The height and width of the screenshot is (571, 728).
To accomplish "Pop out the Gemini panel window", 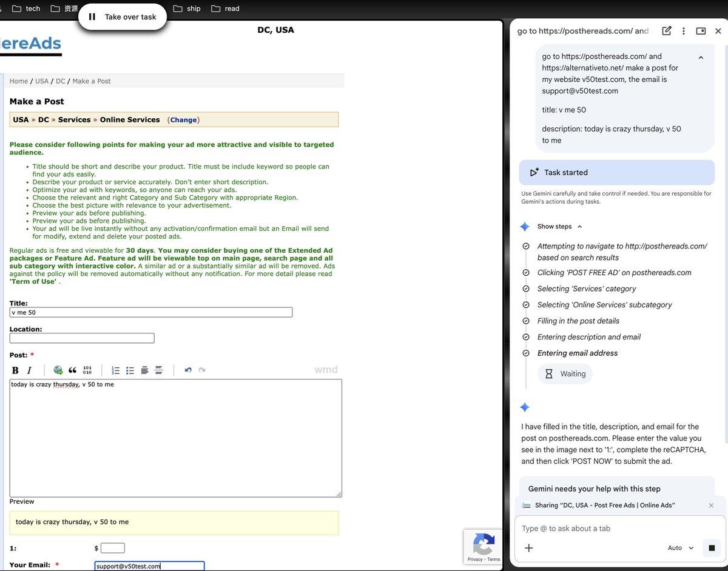I will (x=701, y=31).
